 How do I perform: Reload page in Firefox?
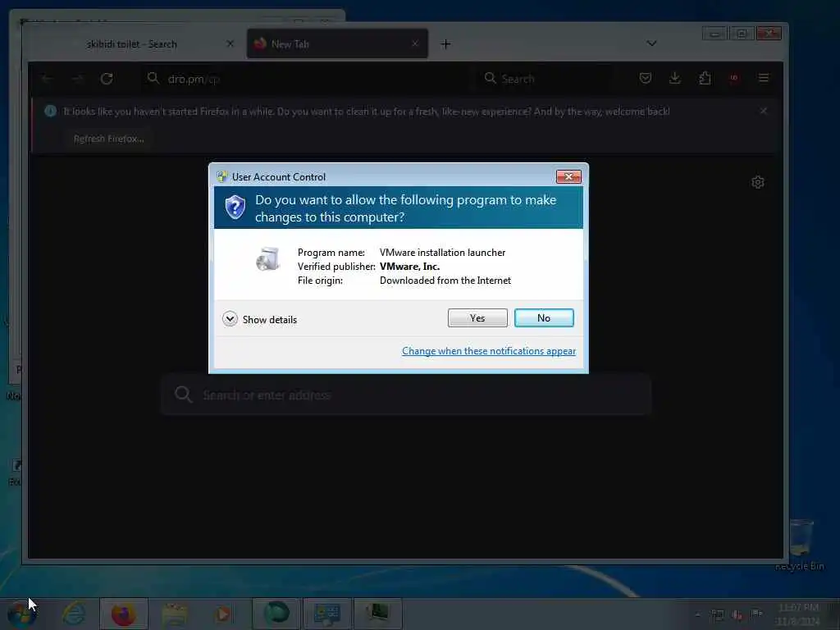pyautogui.click(x=107, y=79)
